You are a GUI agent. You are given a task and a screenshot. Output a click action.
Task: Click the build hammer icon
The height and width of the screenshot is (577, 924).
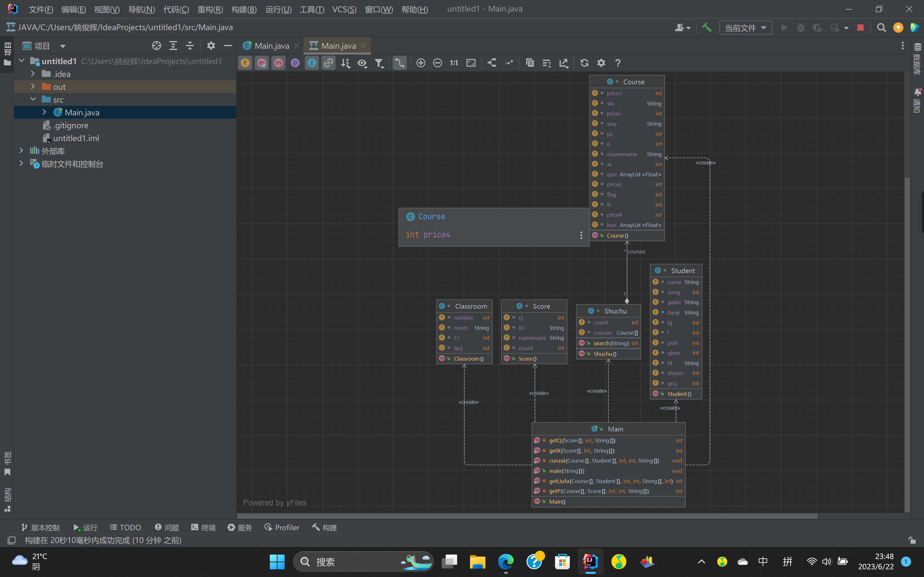[x=706, y=28]
